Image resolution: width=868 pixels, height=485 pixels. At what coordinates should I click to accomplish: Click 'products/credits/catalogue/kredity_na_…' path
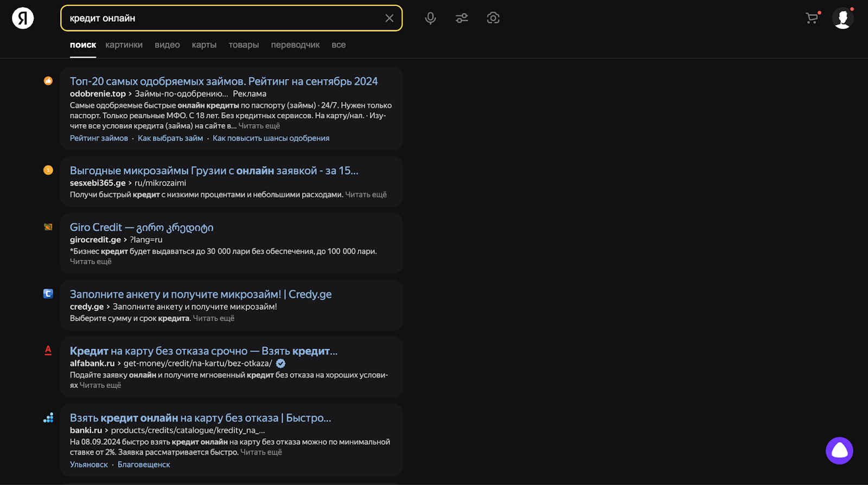click(x=188, y=431)
